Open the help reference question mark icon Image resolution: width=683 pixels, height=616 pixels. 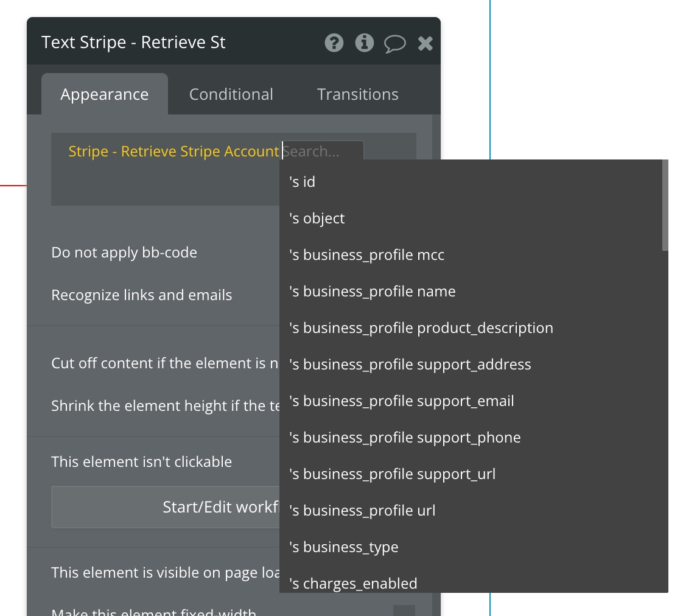coord(334,43)
